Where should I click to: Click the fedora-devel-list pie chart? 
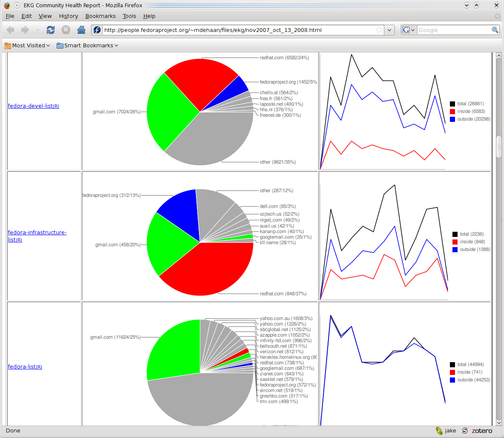(x=200, y=112)
